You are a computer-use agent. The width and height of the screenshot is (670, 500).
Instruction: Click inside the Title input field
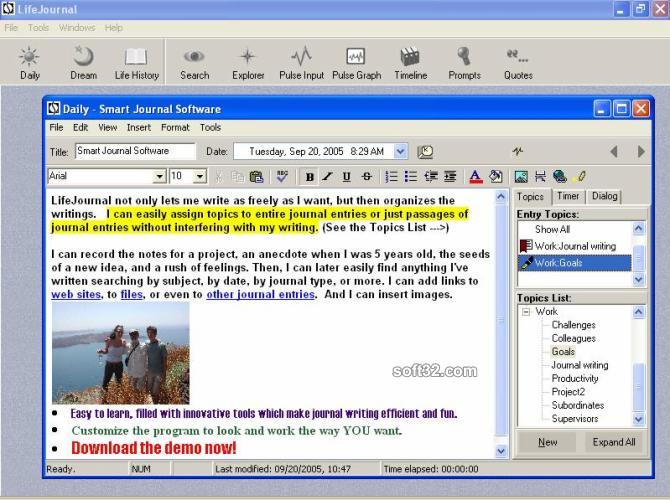(x=135, y=151)
